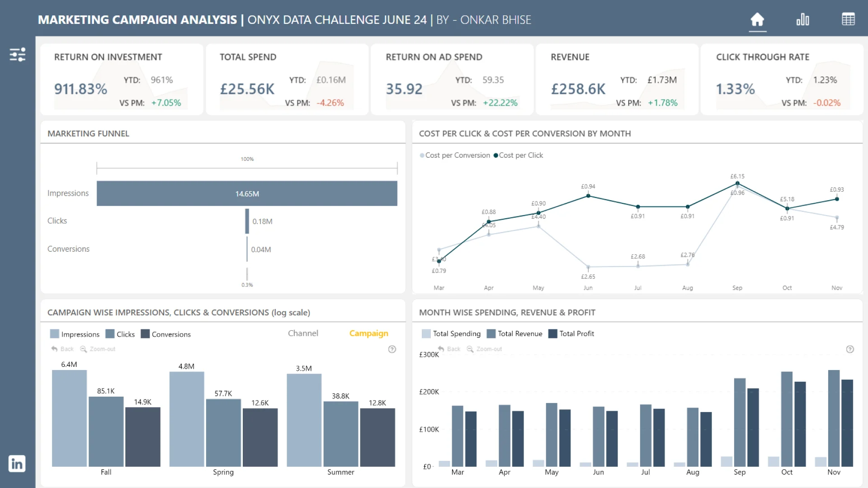Click the Jun total profit bar
The width and height of the screenshot is (868, 488).
pyautogui.click(x=612, y=439)
